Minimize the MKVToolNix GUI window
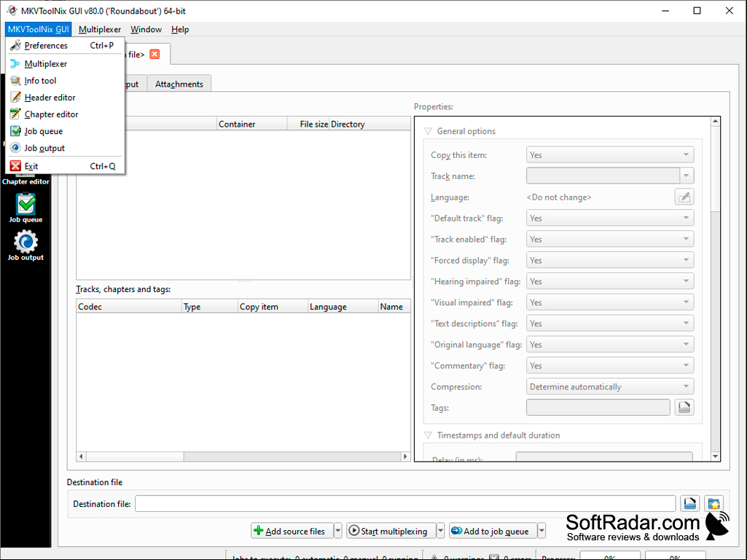 (x=665, y=10)
